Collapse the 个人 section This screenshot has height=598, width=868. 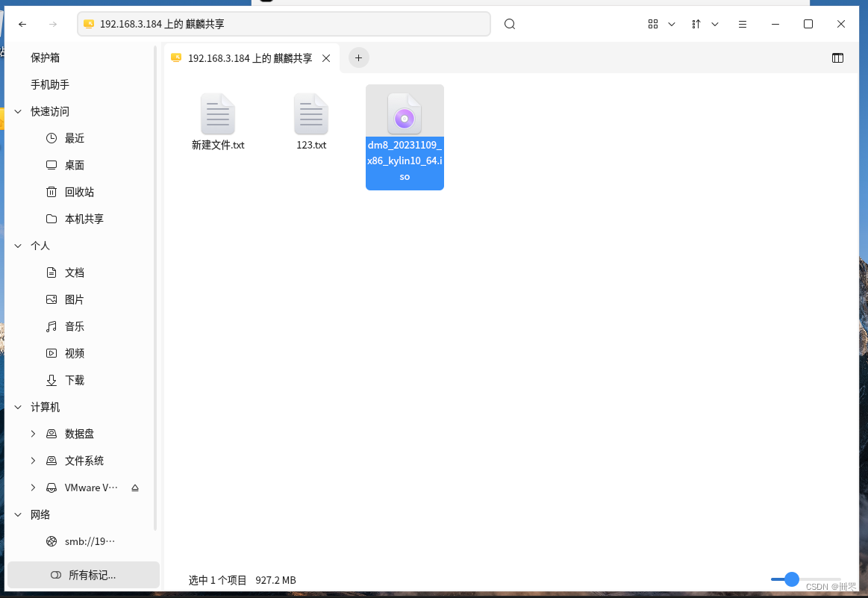[18, 246]
